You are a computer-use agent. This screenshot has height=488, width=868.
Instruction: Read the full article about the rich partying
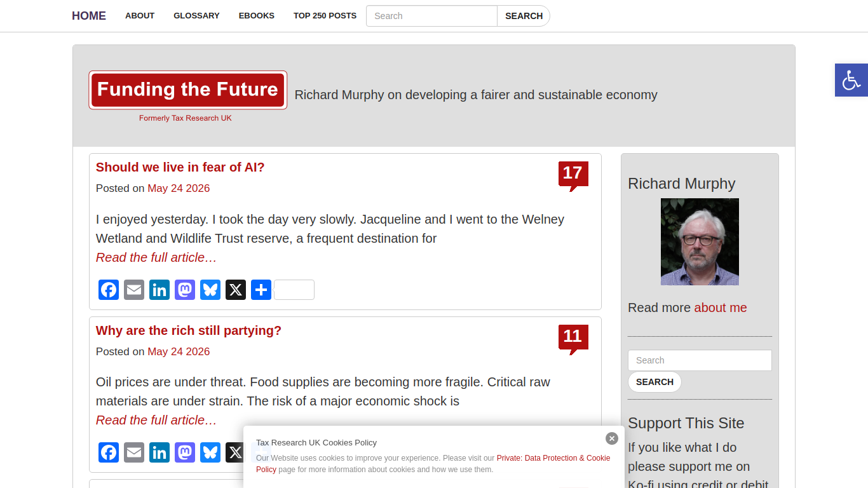coord(156,420)
